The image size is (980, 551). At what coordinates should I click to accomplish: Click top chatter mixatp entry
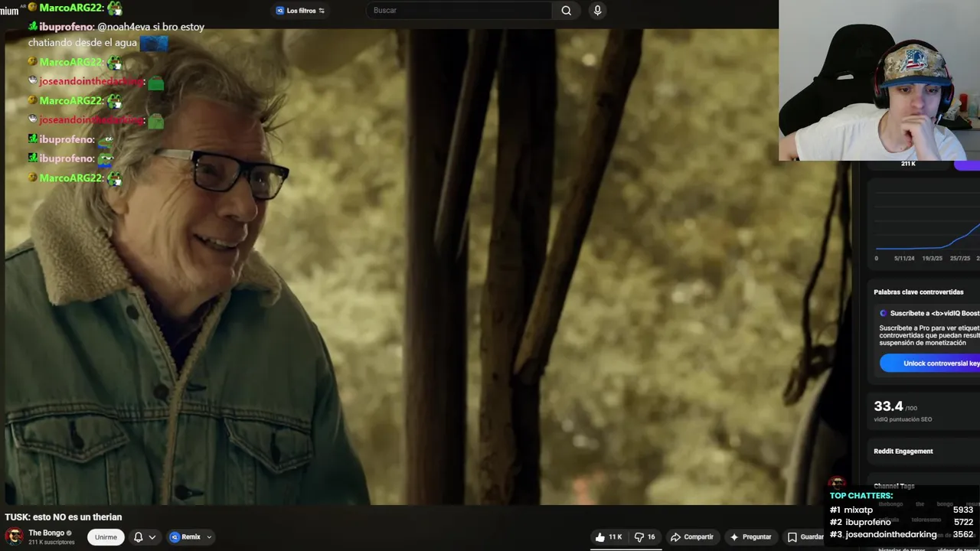[x=902, y=510]
